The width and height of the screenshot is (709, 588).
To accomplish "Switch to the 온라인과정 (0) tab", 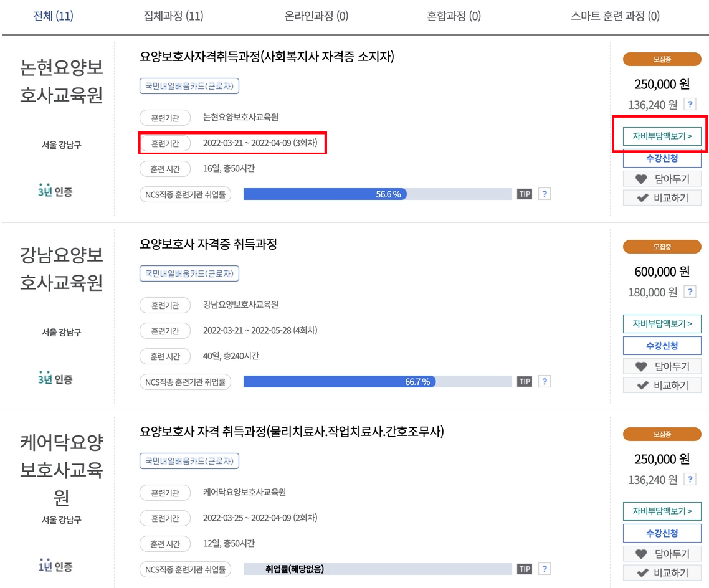I will pos(316,17).
